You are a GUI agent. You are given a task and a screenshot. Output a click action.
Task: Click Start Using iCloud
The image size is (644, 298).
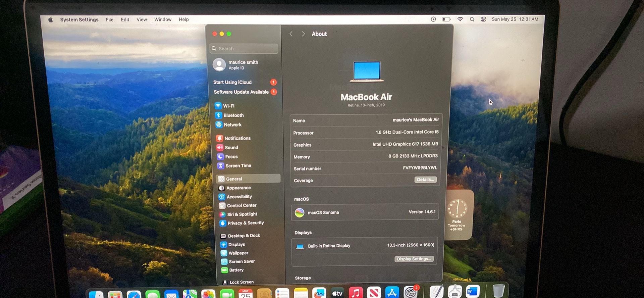coord(245,82)
